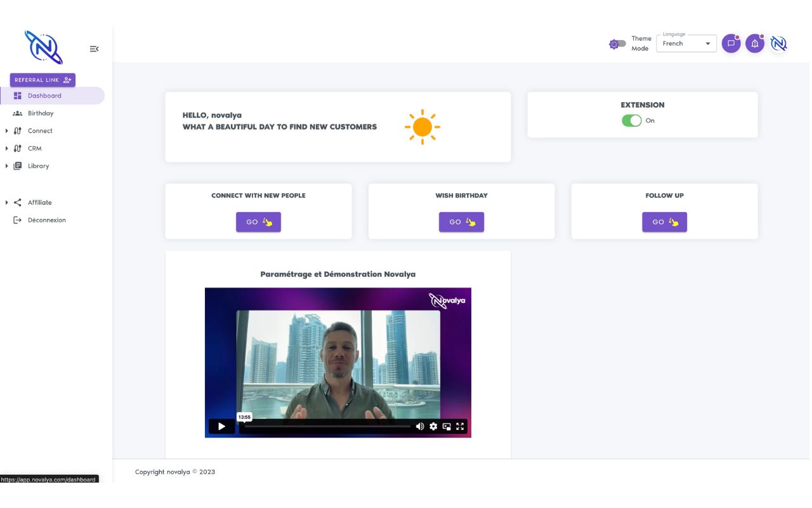Click the Connect sidebar icon
This screenshot has width=812, height=508.
coord(18,131)
